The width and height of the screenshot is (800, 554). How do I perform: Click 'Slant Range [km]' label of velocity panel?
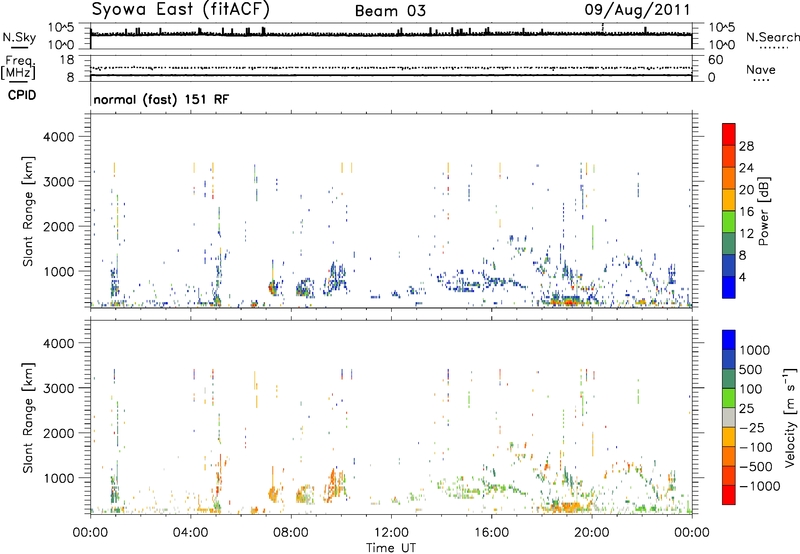coord(28,418)
